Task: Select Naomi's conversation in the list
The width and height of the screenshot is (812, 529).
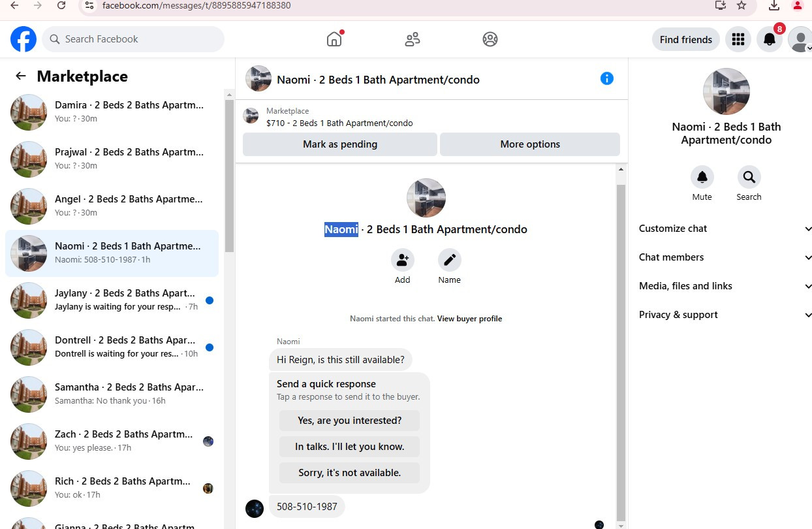Action: click(112, 253)
